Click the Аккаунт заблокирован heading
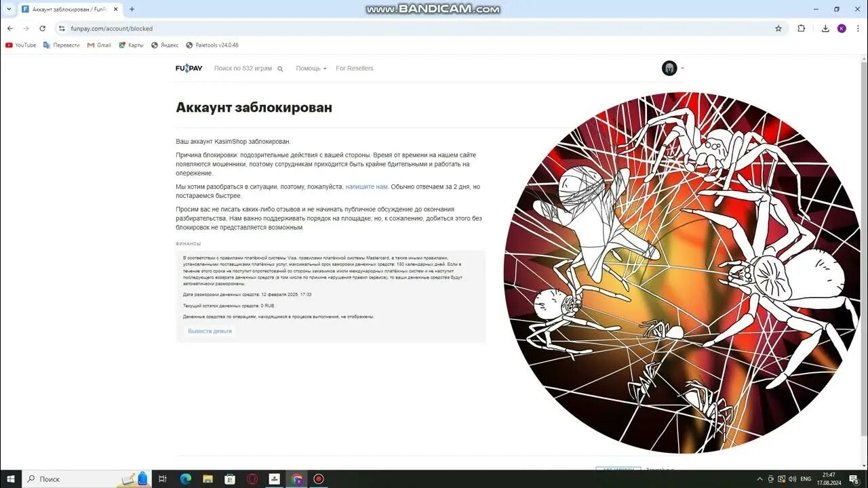The image size is (868, 488). 254,107
